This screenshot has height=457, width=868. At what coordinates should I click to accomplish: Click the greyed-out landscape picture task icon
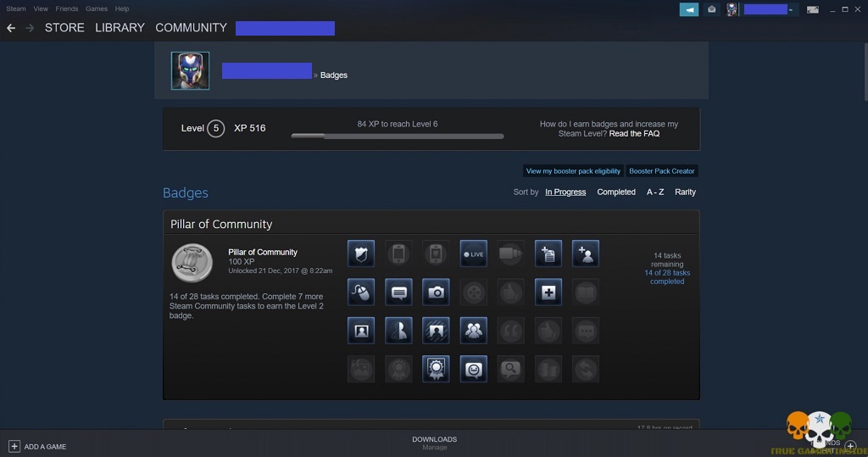(x=361, y=369)
